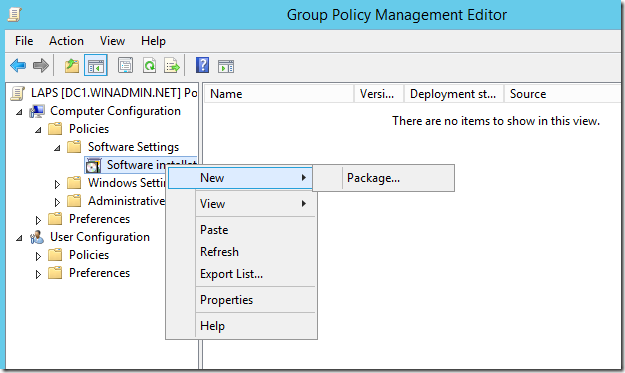
Task: Click the Software Settings folder icon
Action: pos(74,147)
